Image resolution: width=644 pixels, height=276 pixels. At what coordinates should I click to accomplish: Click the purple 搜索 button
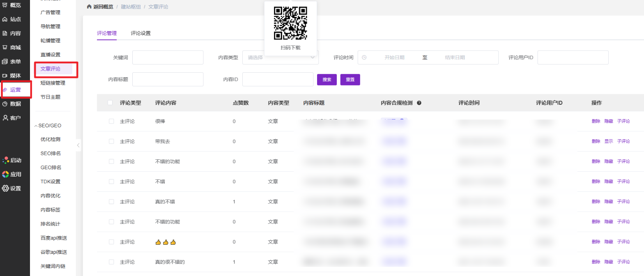327,80
